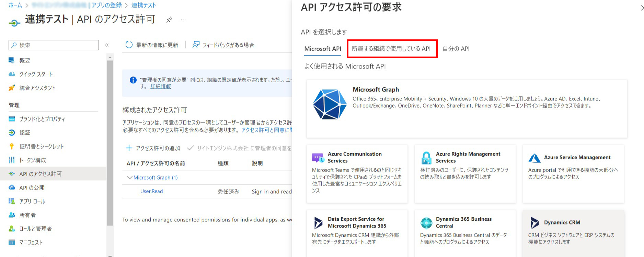This screenshot has width=644, height=257.
Task: Click the Azure Rights Management Services icon
Action: (x=426, y=158)
